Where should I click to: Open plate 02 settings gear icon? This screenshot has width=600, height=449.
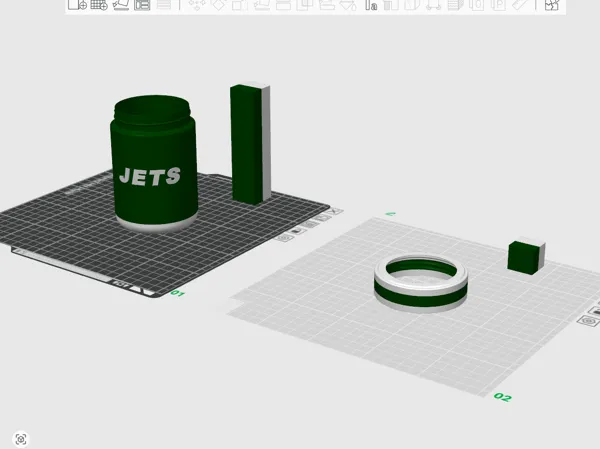(588, 320)
